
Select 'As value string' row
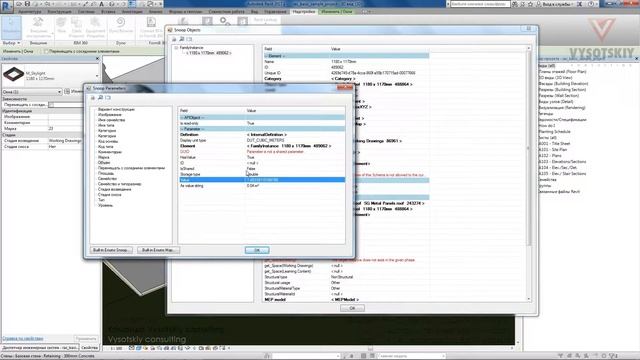click(262, 186)
